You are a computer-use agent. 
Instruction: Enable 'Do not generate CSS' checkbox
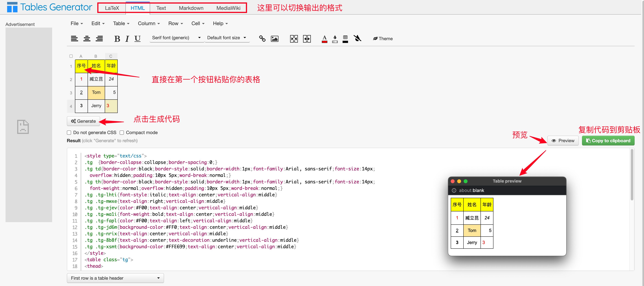(x=69, y=132)
